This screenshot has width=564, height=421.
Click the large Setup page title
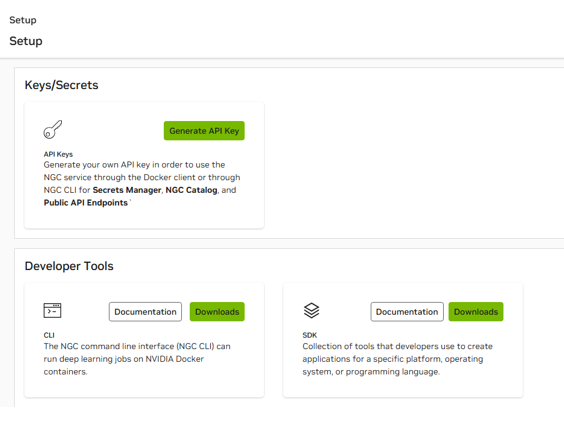pos(26,41)
